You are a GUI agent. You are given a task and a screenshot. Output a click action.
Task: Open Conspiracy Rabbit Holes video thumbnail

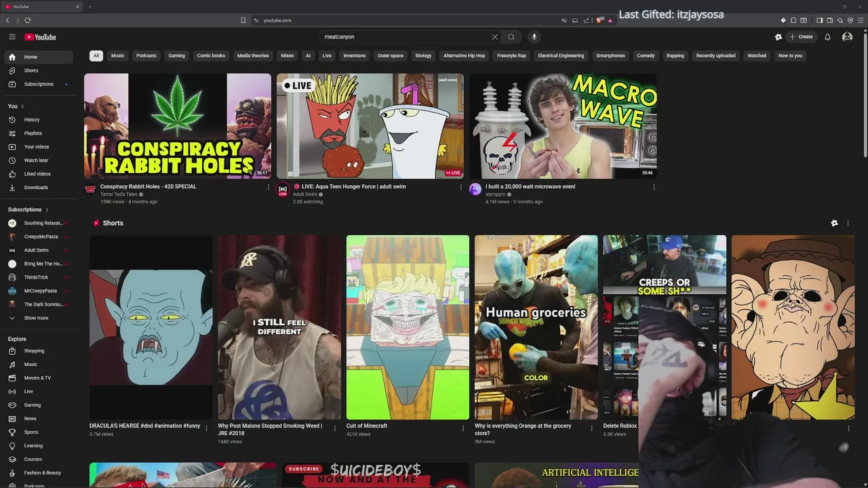tap(178, 126)
